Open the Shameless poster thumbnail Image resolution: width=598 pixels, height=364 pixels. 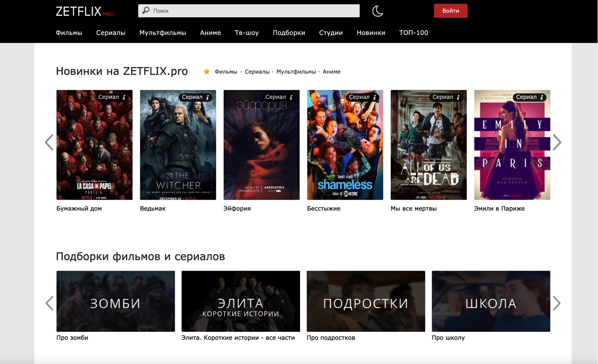click(x=345, y=145)
